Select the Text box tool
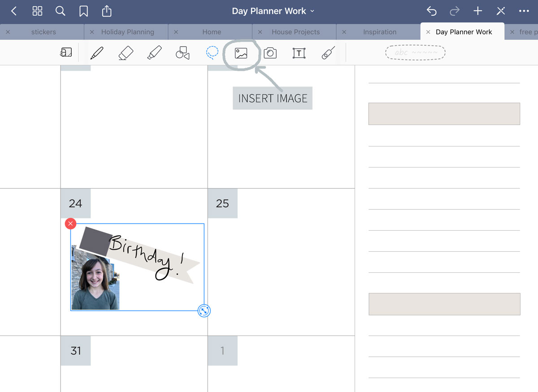538x392 pixels. (299, 53)
